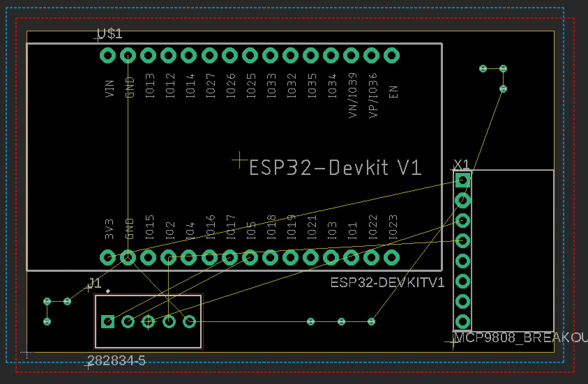Select the IO18 pad
The height and width of the screenshot is (384, 588).
tap(270, 258)
